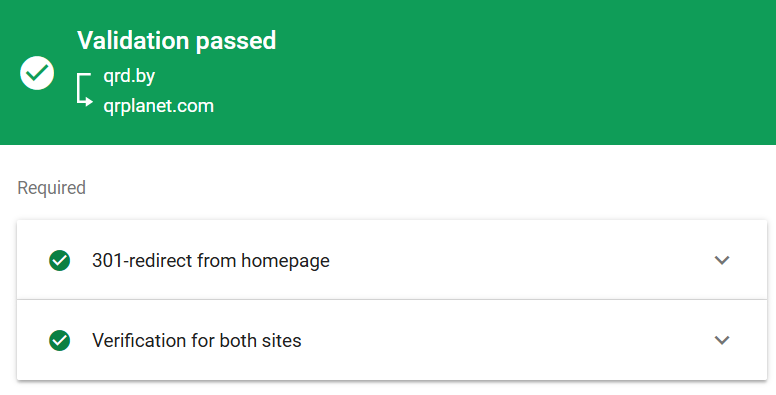Expand Verification for both sites using its chevron
Viewport: 776px width, 395px height.
[722, 340]
